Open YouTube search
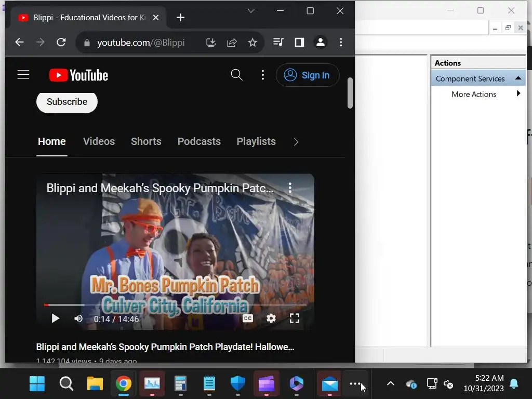 (x=236, y=75)
